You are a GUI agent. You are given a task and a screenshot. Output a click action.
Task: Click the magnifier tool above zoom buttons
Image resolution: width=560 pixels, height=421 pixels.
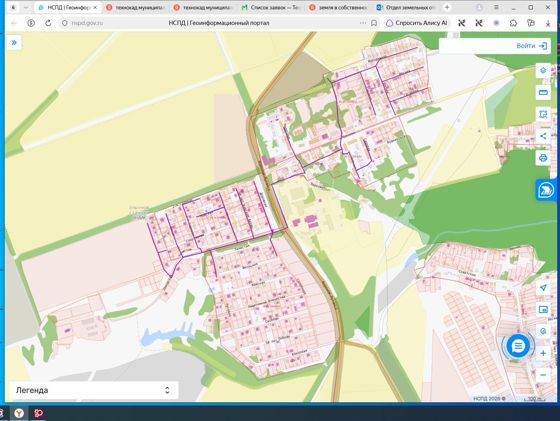(543, 331)
